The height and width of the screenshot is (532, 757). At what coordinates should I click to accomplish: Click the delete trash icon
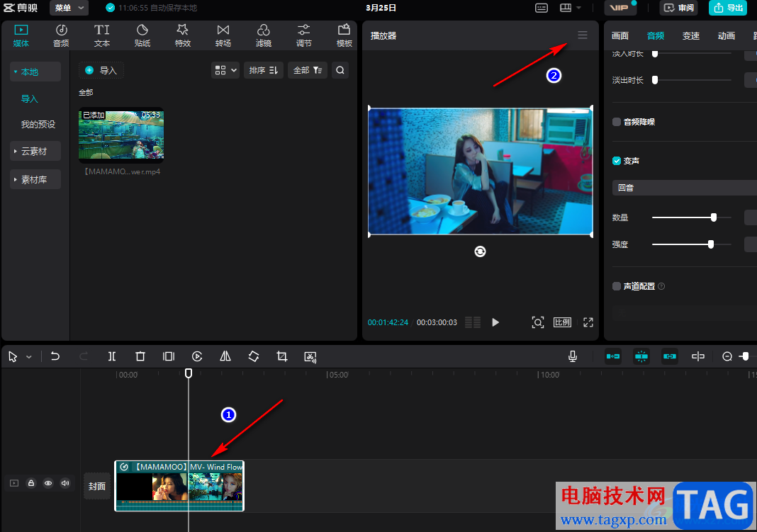[140, 356]
